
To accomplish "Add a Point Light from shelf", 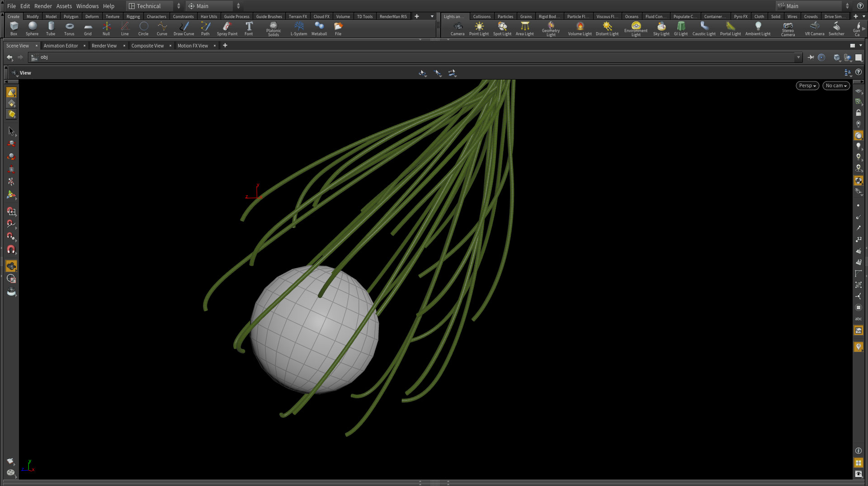I will 479,28.
